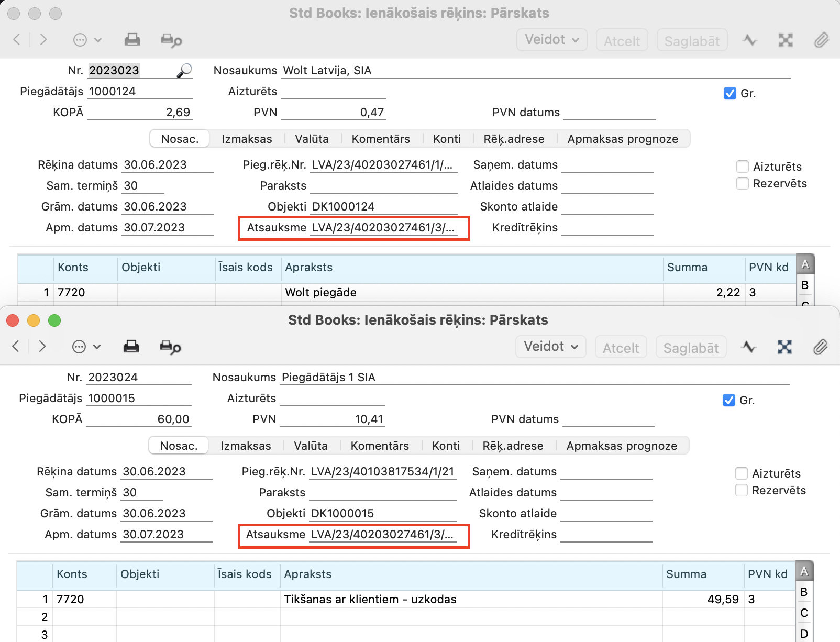Click the Atsauksme field of invoice 2023024
The width and height of the screenshot is (840, 642).
point(382,534)
